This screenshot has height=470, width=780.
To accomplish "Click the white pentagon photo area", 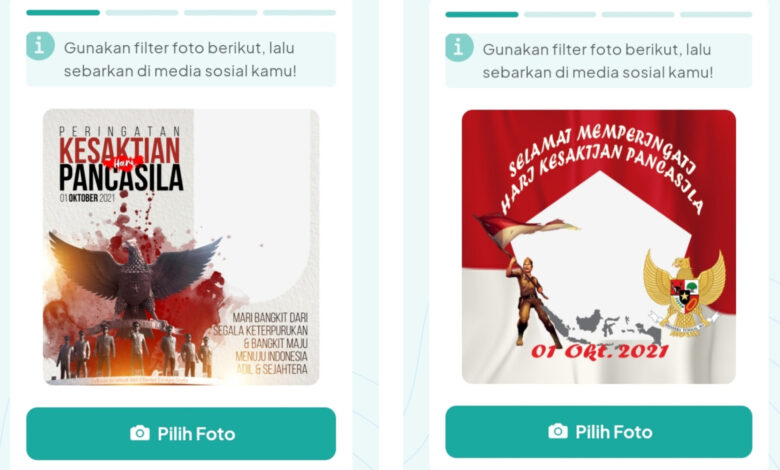I will coord(603,249).
